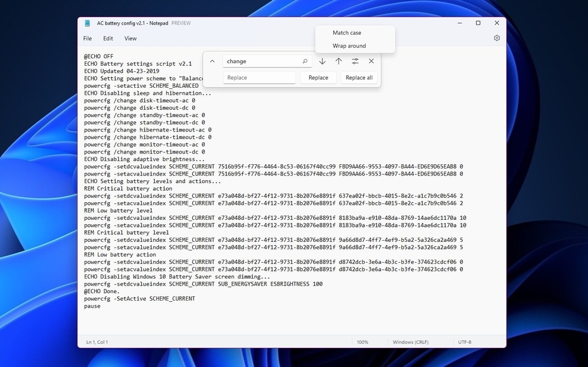Click the Windows (CRLF) line ending indicator
The height and width of the screenshot is (367, 588).
tap(412, 342)
